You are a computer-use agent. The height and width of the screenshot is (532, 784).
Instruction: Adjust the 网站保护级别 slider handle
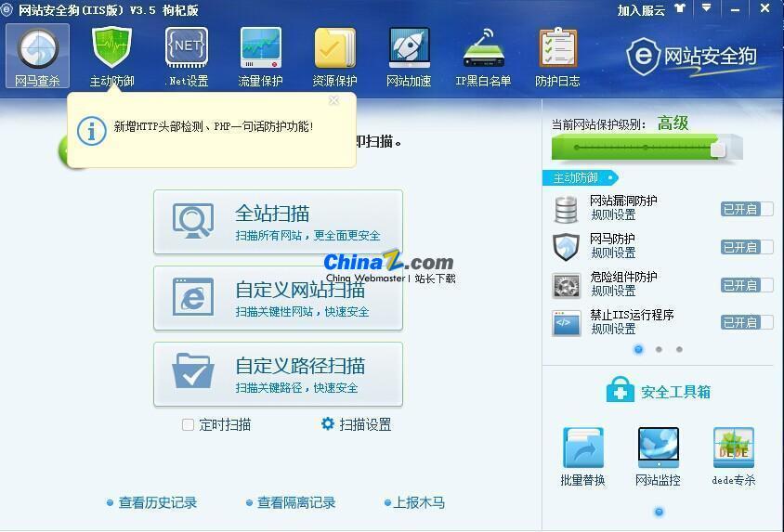point(718,149)
